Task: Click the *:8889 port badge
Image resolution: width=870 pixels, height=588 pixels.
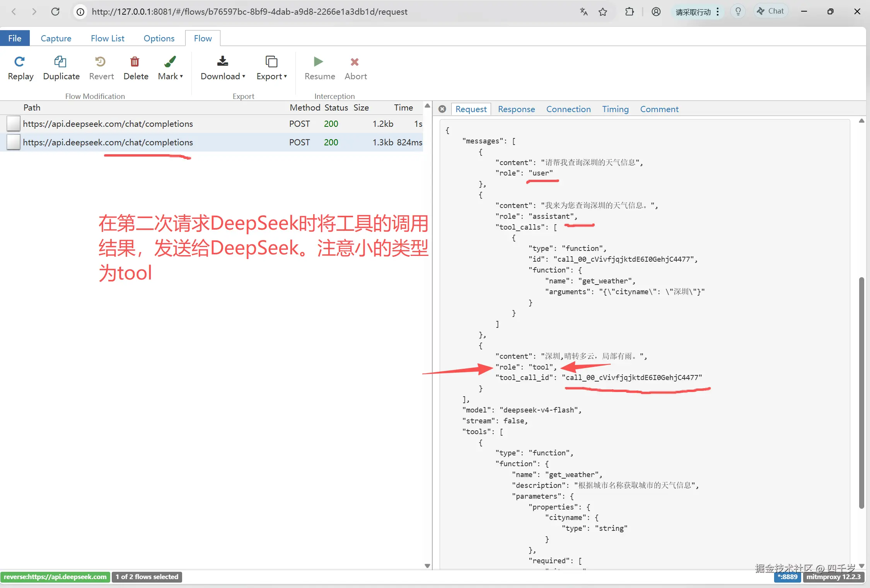Action: coord(788,577)
